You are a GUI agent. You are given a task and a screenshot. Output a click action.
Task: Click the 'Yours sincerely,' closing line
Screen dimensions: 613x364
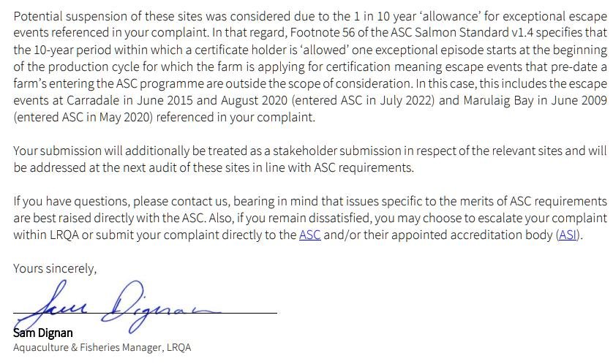pos(55,268)
